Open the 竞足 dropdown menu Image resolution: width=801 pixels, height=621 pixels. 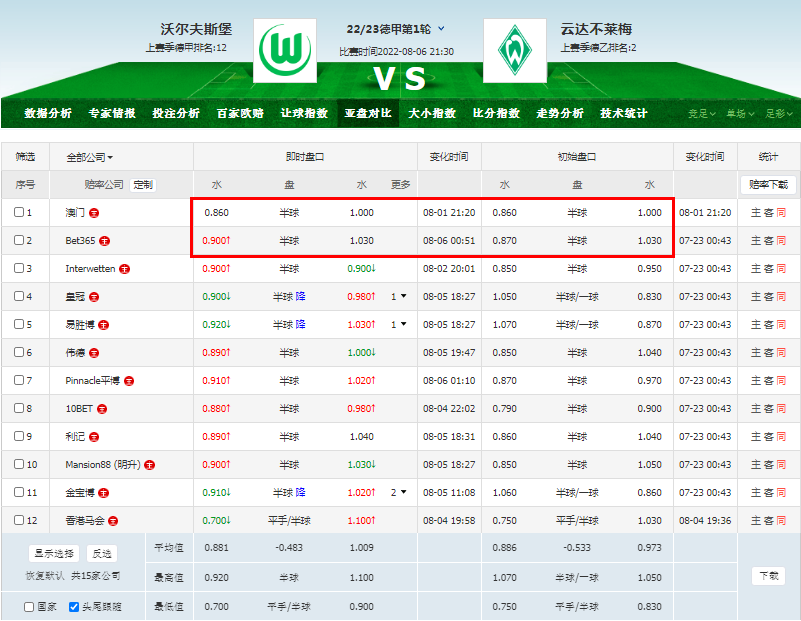[701, 113]
